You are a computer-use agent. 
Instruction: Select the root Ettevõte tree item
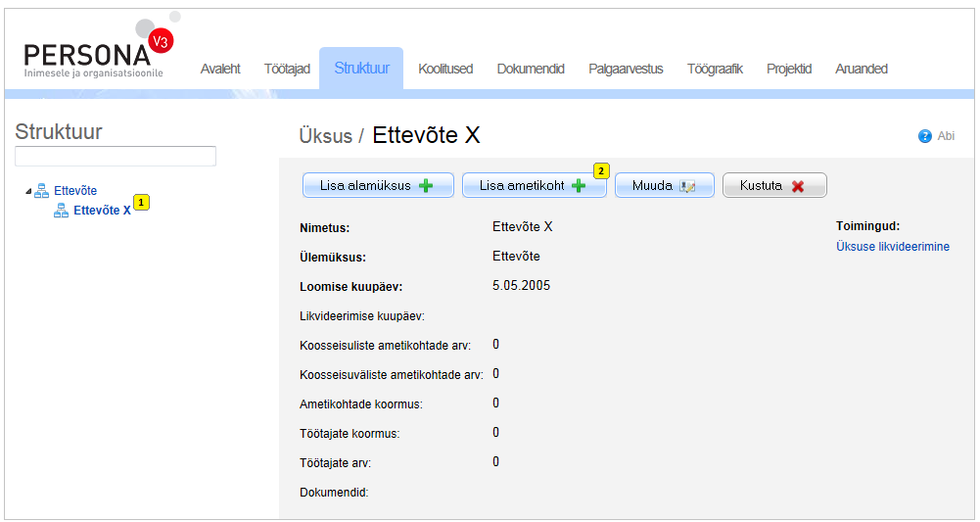(x=75, y=191)
